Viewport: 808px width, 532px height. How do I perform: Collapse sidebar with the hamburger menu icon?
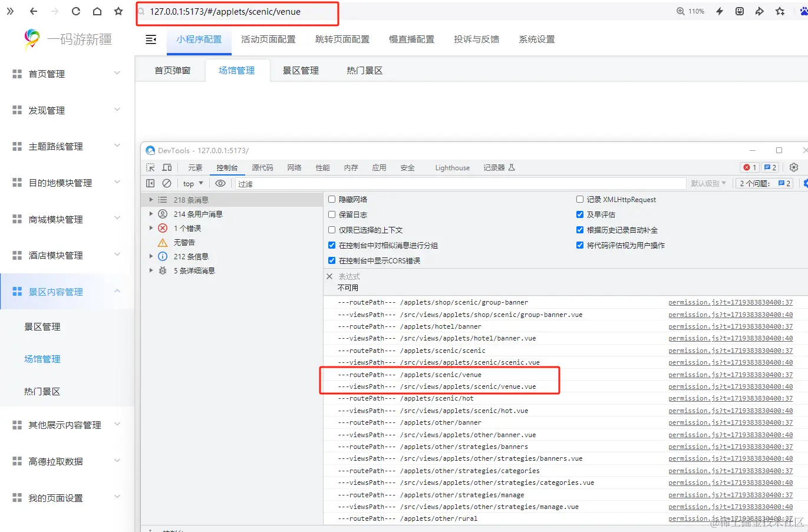(151, 39)
